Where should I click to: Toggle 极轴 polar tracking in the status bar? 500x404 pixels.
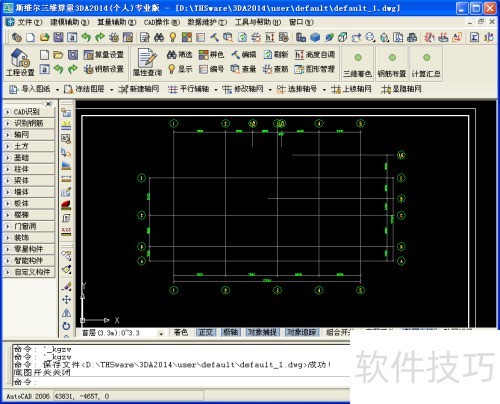pyautogui.click(x=231, y=332)
